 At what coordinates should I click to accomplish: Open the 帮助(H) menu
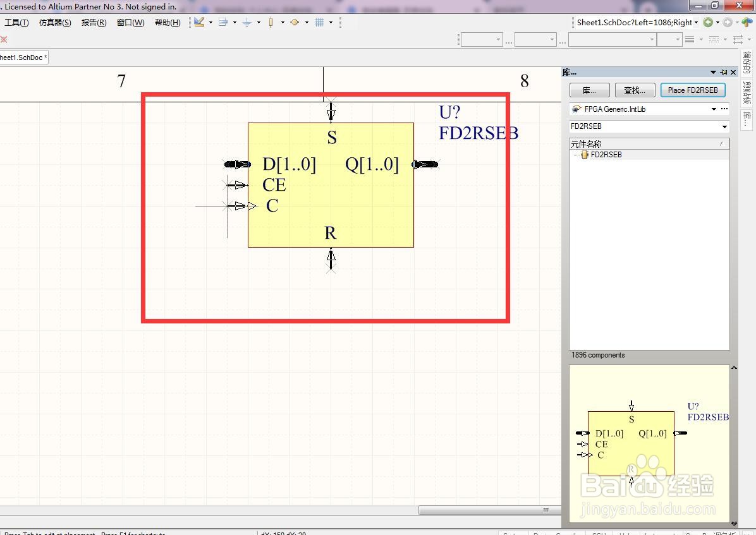tap(168, 23)
